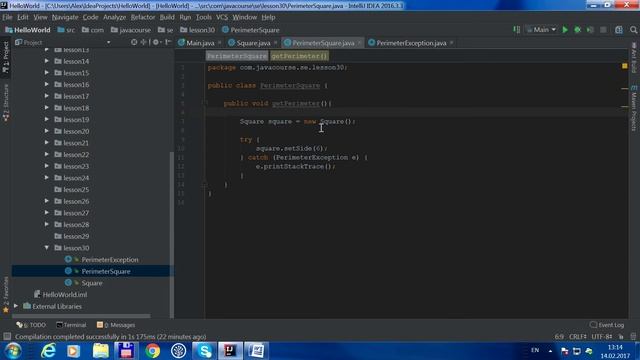Open the VCS menu
Image resolution: width=640 pixels, height=360 pixels.
click(222, 17)
